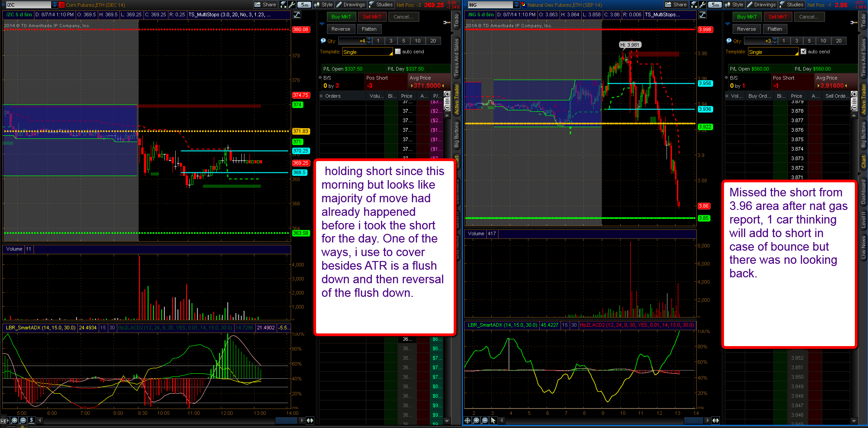
Task: Zoom out on the /NG chart time axis
Action: [x=485, y=420]
